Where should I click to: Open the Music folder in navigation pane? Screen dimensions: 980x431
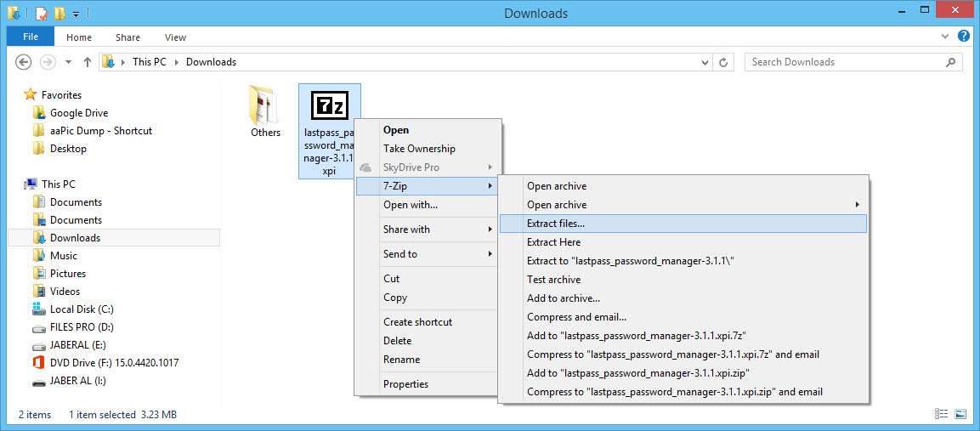[63, 256]
